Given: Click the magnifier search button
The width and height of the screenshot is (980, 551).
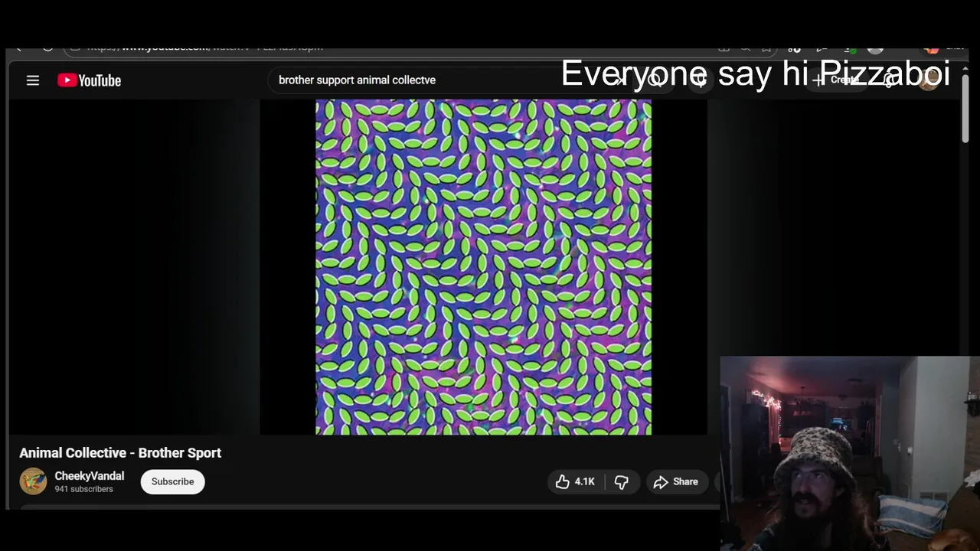Looking at the screenshot, I should (x=655, y=80).
